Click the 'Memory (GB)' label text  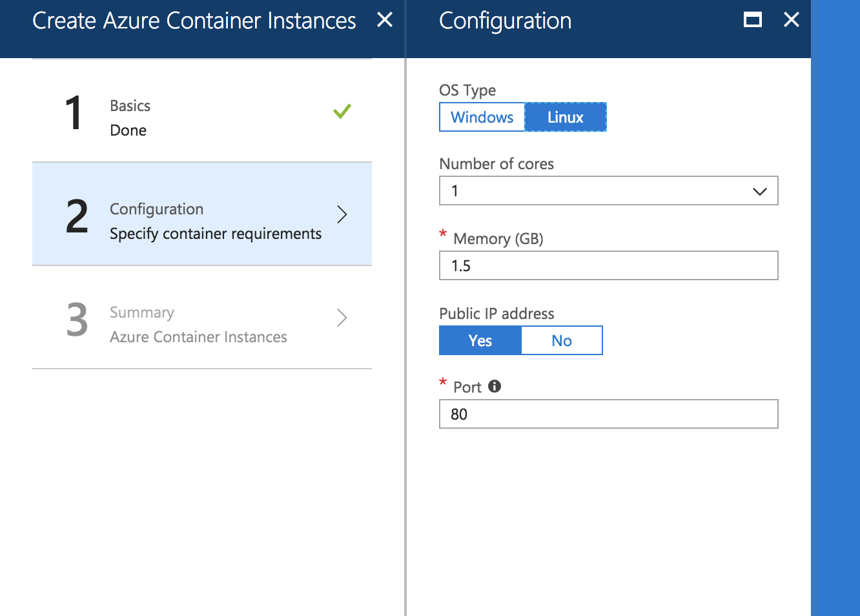pos(498,239)
